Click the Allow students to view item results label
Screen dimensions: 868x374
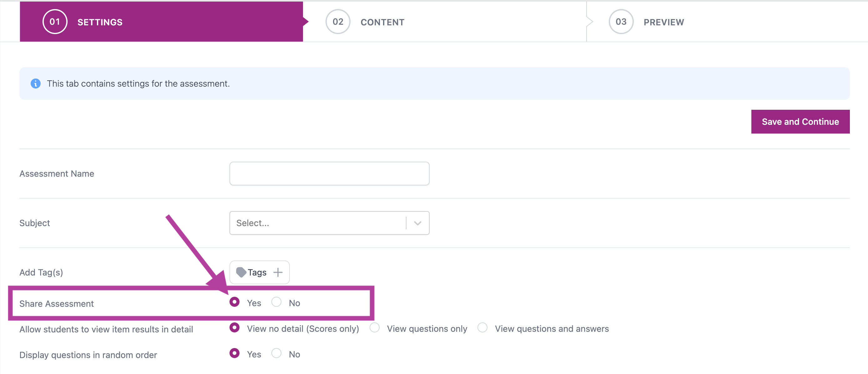[x=106, y=329]
